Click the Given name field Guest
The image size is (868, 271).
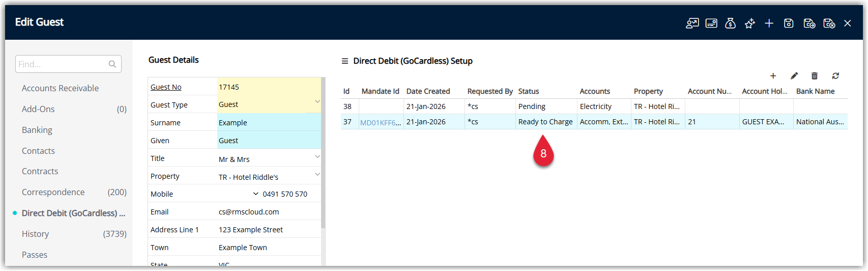[x=269, y=140]
